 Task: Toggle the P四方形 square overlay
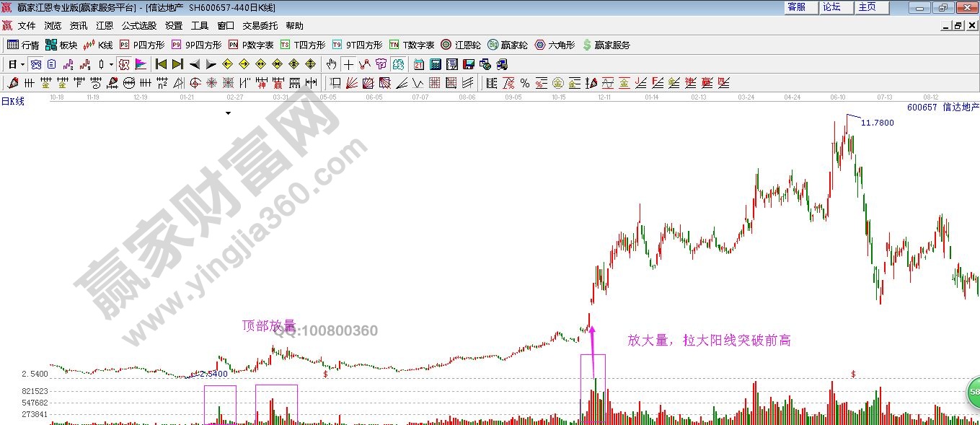pyautogui.click(x=141, y=45)
